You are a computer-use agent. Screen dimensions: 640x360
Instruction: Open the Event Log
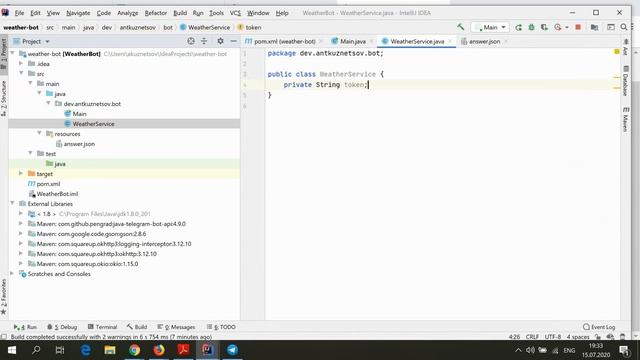click(599, 327)
